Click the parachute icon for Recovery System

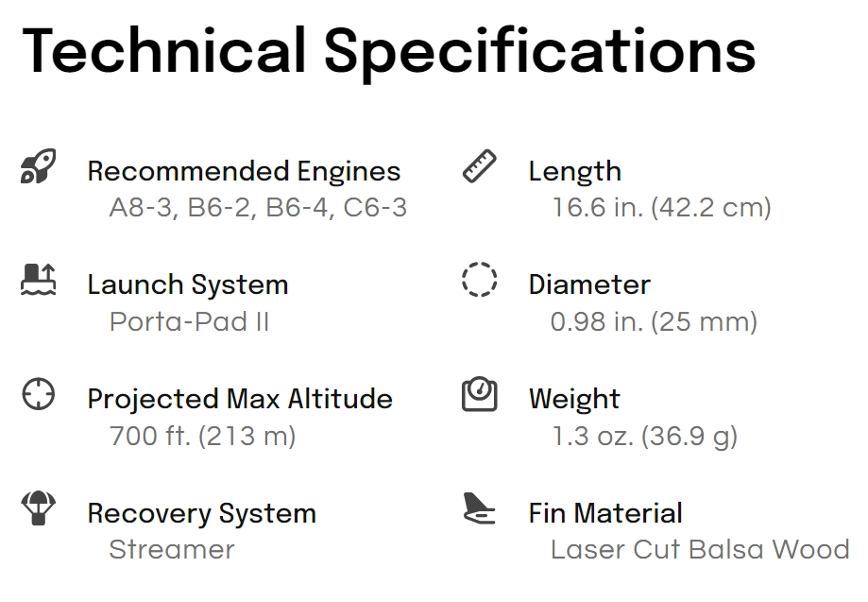pos(38,508)
